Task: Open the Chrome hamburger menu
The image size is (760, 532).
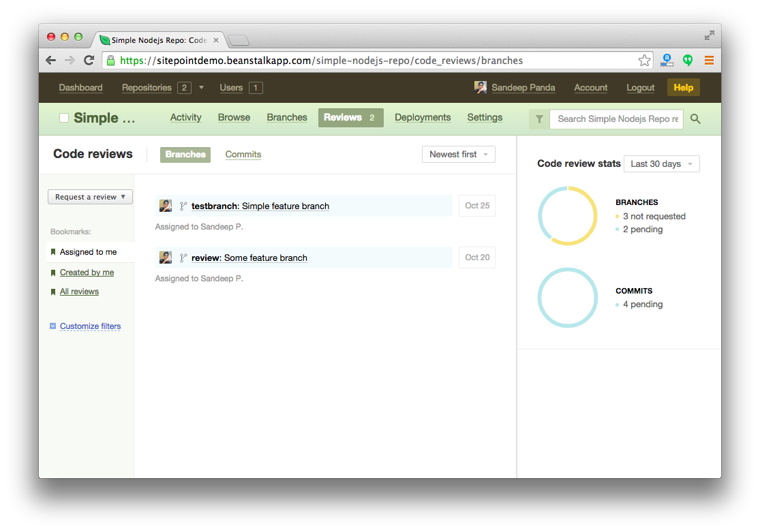Action: [x=709, y=61]
